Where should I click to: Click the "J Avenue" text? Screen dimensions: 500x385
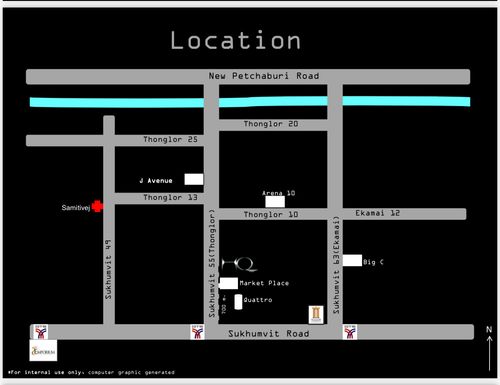tap(156, 181)
